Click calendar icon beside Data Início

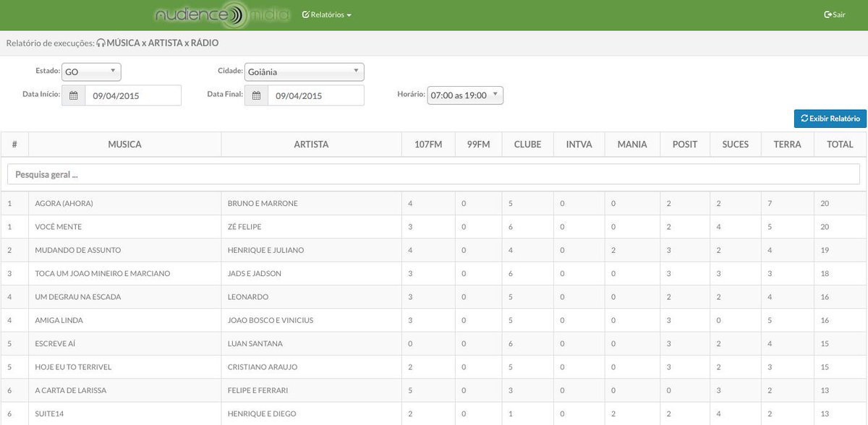click(73, 95)
